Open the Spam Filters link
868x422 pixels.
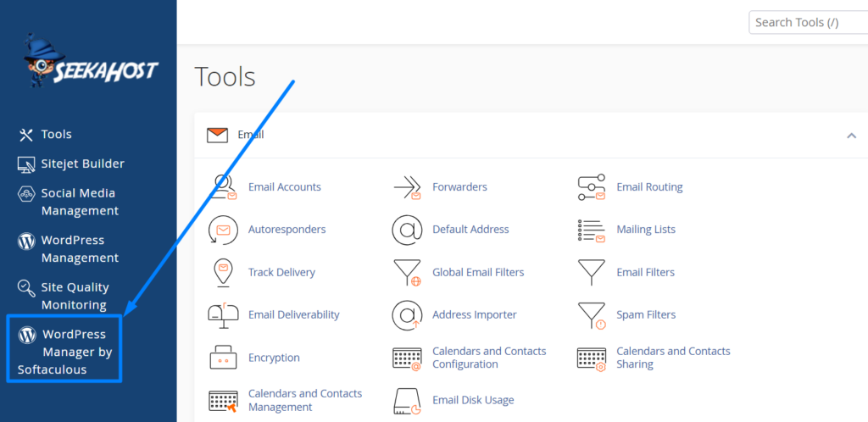pyautogui.click(x=646, y=314)
